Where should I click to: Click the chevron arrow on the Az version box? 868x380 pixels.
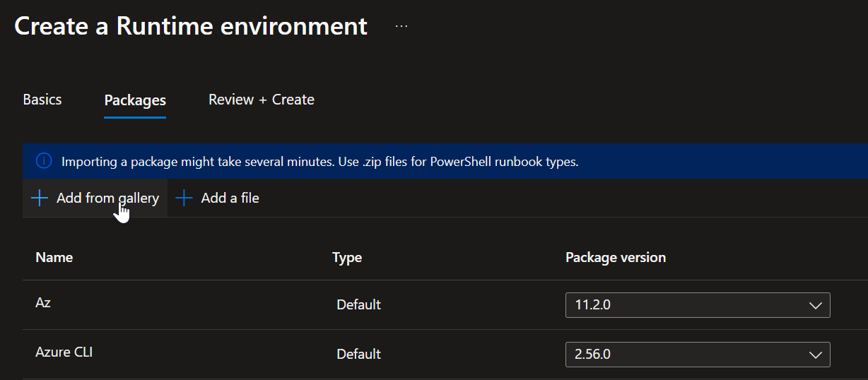815,306
